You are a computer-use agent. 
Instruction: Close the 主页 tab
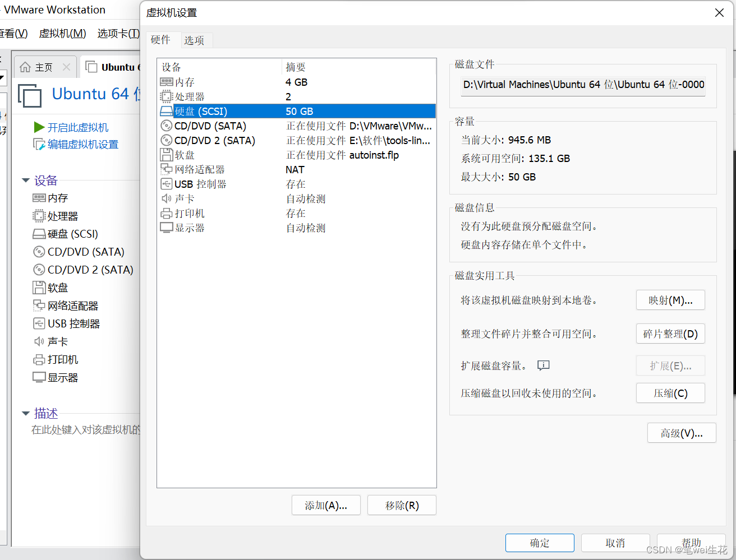66,67
